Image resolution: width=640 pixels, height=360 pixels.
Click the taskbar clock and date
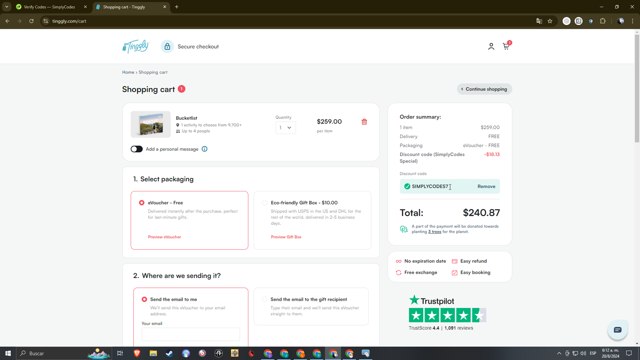click(610, 353)
